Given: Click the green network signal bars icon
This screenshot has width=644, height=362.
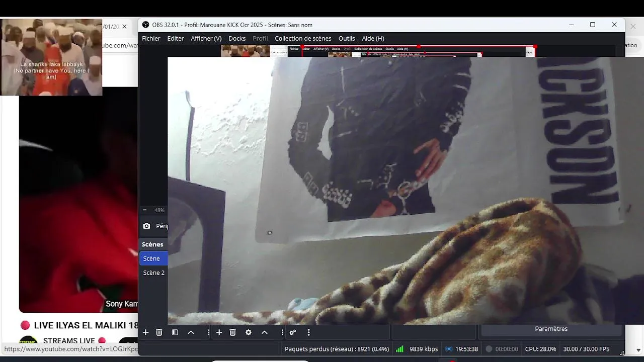Looking at the screenshot, I should click(399, 349).
